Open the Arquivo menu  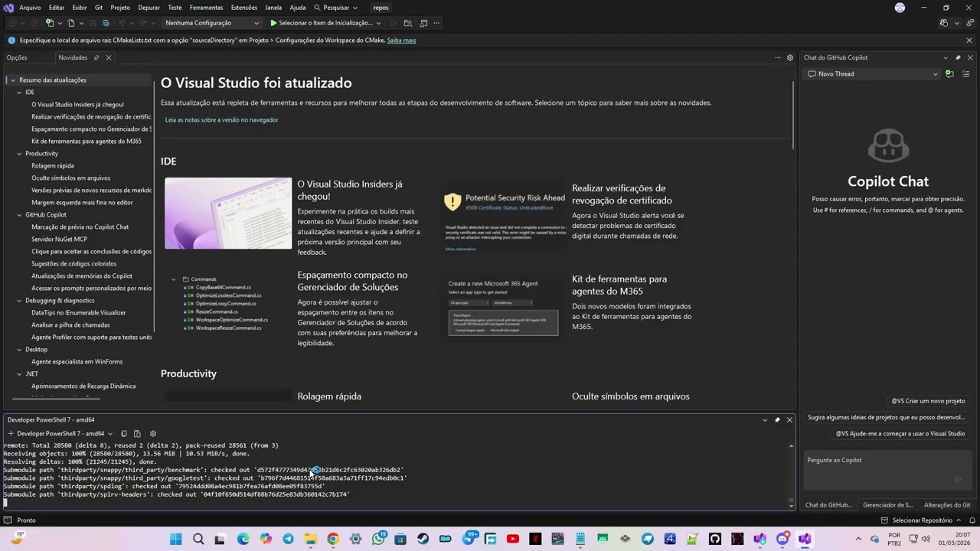30,8
